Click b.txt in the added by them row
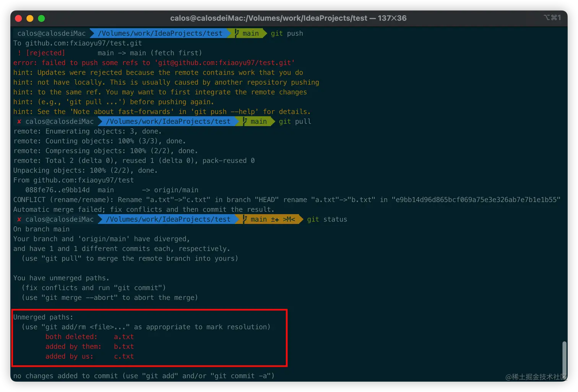Screen dimensions: 578x392 coord(124,346)
